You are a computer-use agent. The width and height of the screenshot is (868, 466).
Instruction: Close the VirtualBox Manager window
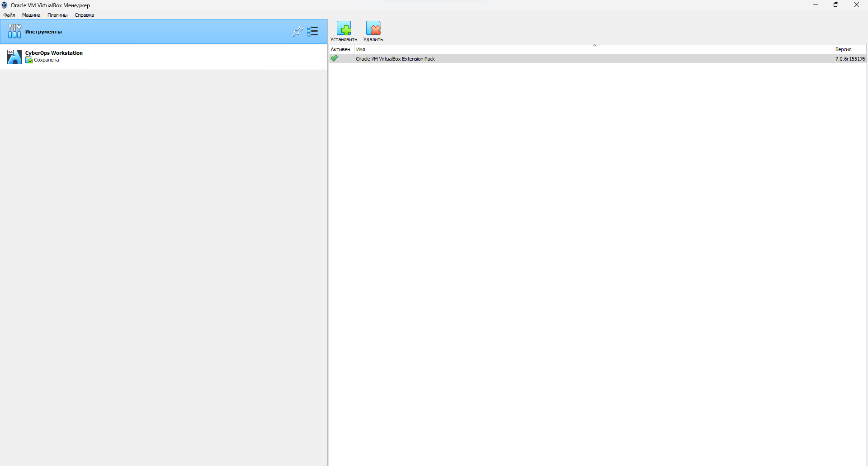[x=857, y=5]
